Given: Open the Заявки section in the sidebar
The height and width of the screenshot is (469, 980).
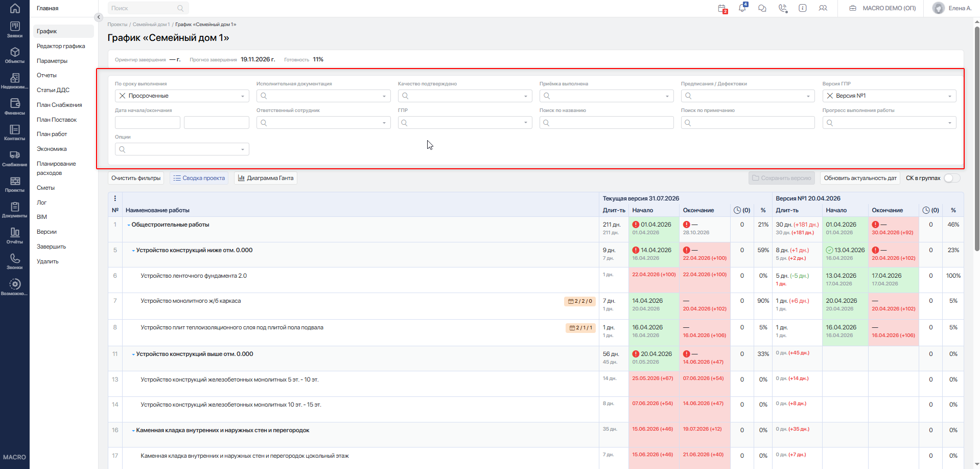Looking at the screenshot, I should point(15,29).
